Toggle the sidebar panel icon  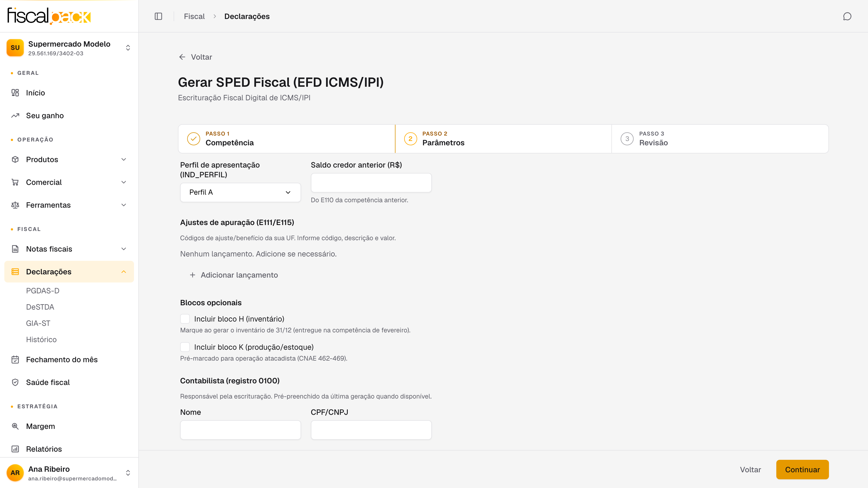158,16
